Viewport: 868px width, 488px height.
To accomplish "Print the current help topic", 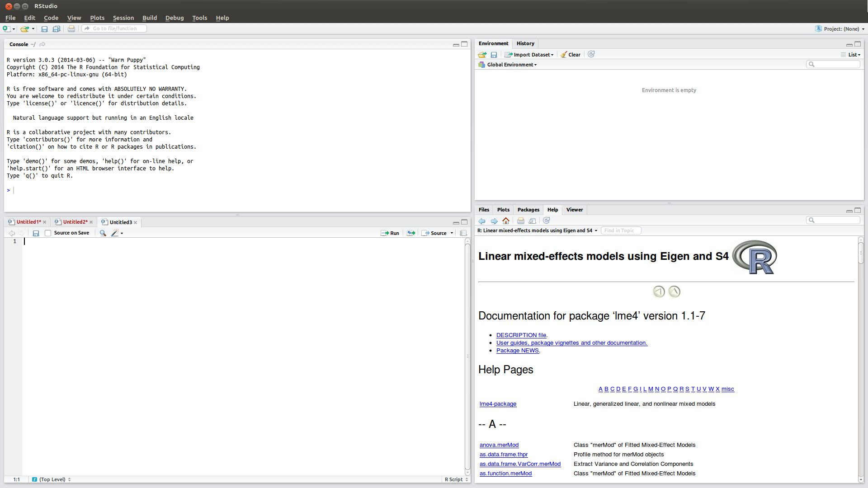I will click(x=521, y=221).
